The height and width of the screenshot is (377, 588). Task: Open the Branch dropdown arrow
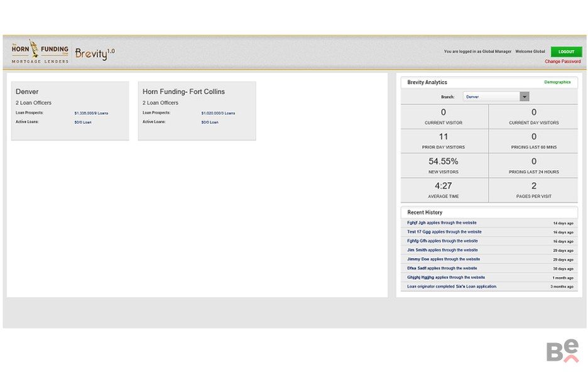[x=524, y=97]
